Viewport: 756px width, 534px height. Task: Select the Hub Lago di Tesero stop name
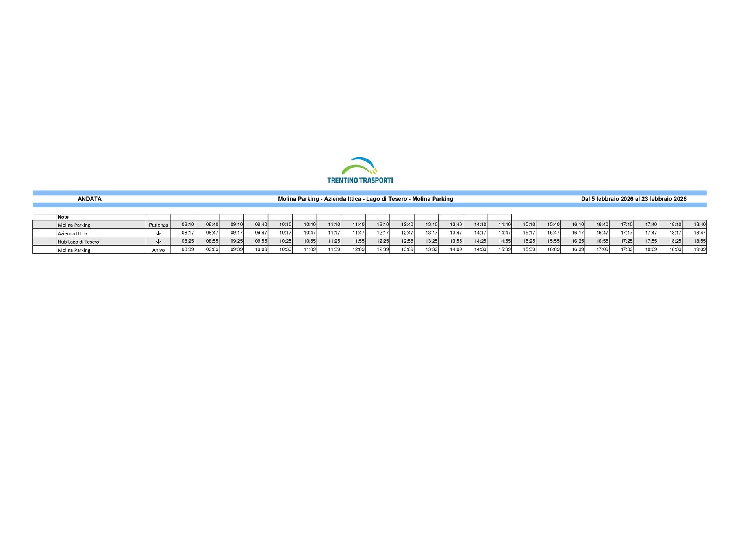(78, 242)
